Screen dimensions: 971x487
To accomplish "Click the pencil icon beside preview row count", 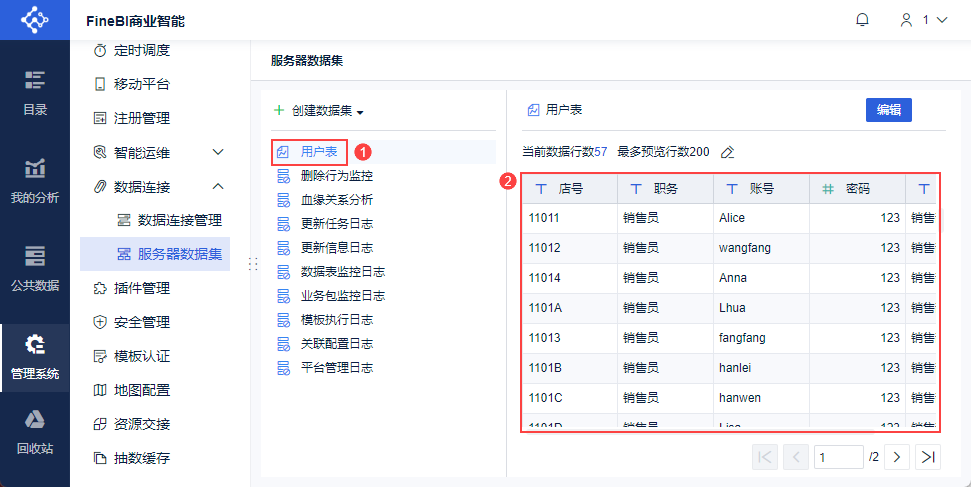I will pos(728,152).
